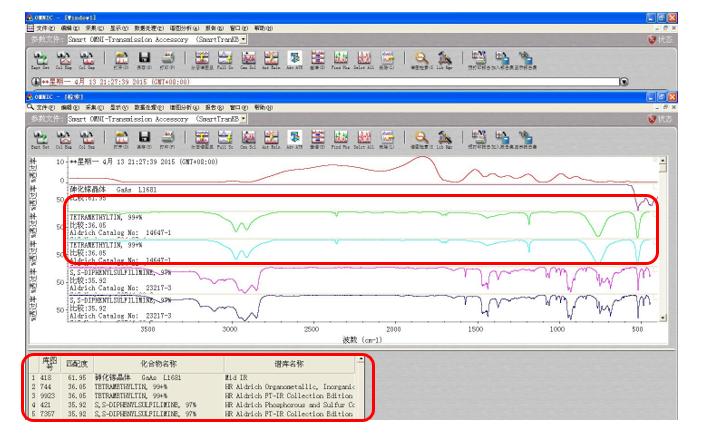Open the 参数文件 combo box in Window1

tap(157, 40)
